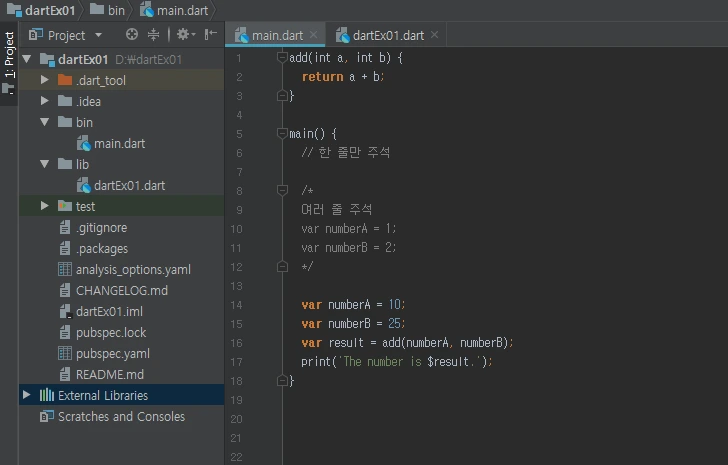Click the 1: Project side tab

click(x=9, y=62)
